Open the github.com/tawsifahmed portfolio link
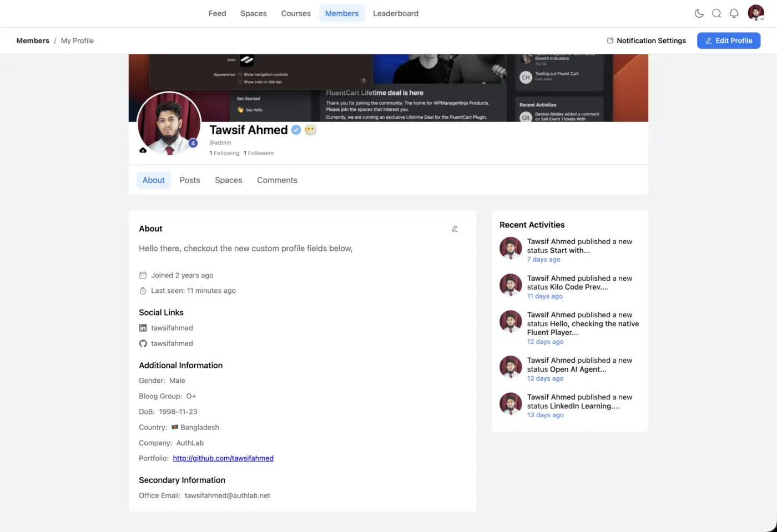This screenshot has width=777, height=532. pyautogui.click(x=223, y=458)
